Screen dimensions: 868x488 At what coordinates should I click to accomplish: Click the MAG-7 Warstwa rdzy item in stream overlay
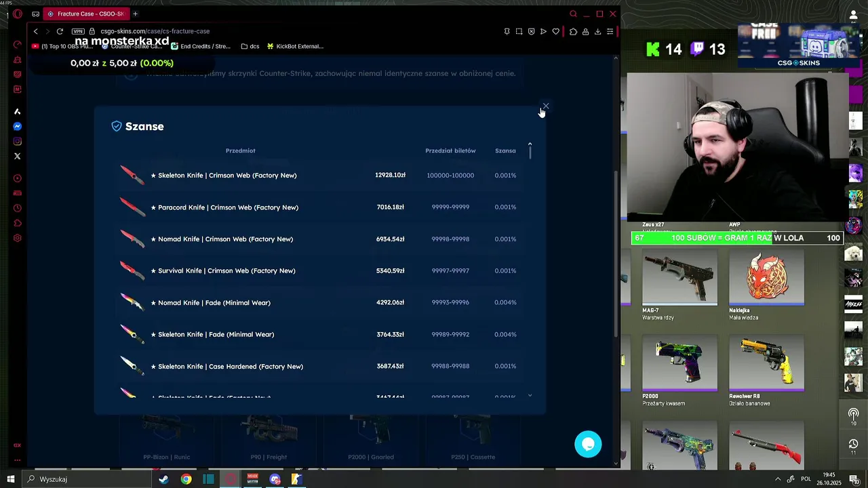click(679, 285)
